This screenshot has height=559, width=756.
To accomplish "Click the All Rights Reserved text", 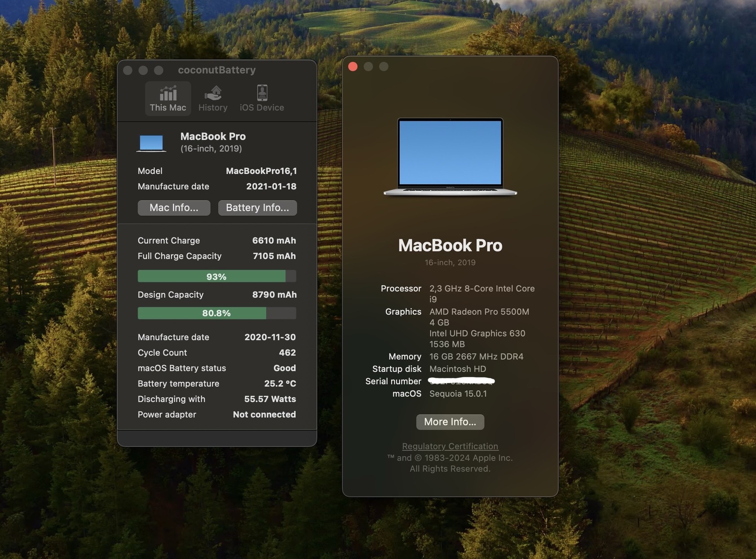I will click(x=450, y=468).
